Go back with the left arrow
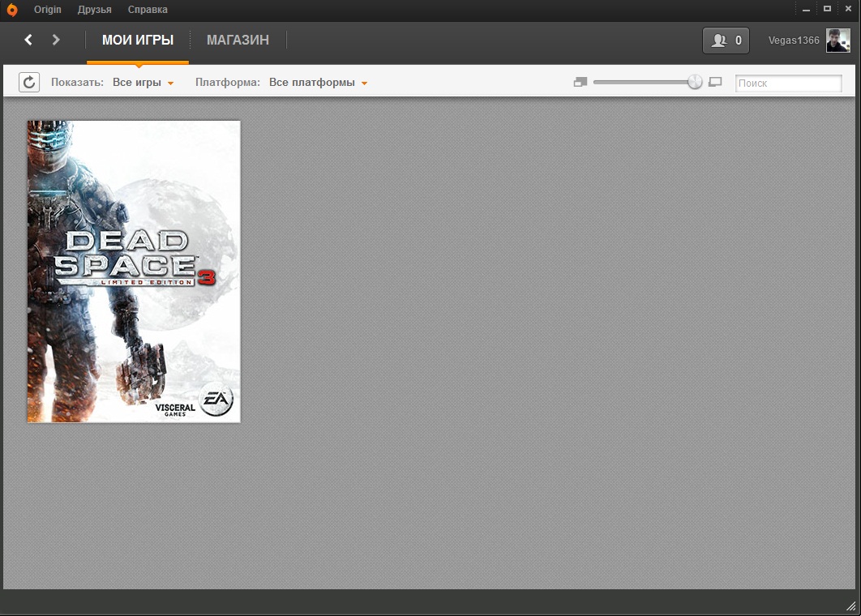 28,40
